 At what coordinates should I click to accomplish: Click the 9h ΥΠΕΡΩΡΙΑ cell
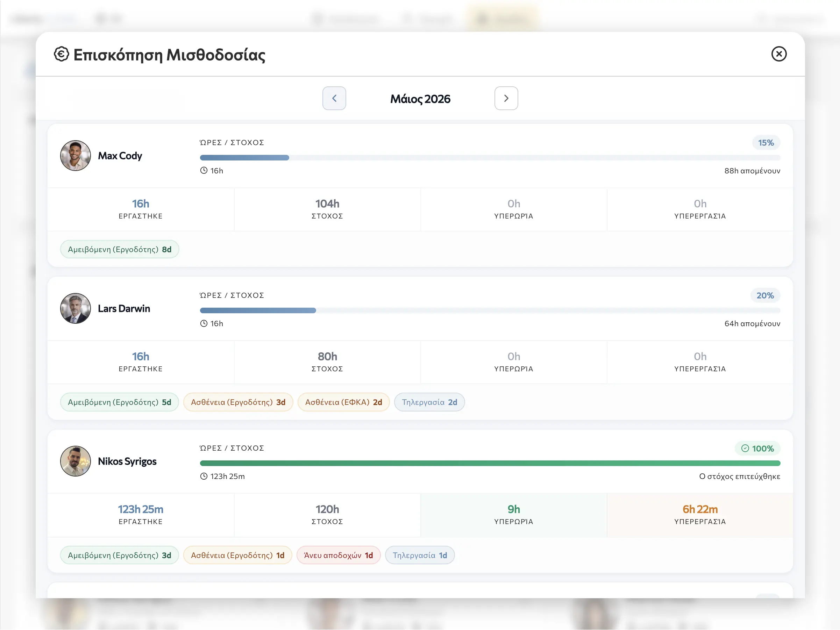click(514, 515)
